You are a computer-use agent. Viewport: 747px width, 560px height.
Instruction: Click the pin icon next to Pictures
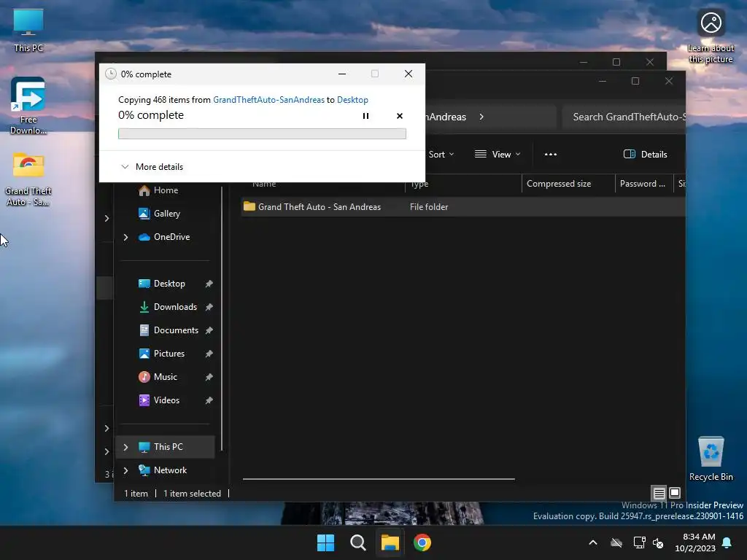tap(209, 354)
